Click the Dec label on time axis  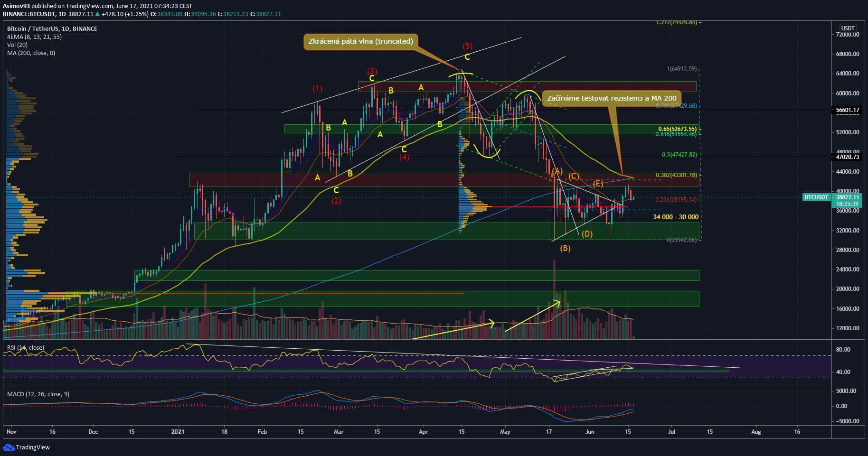pos(93,432)
